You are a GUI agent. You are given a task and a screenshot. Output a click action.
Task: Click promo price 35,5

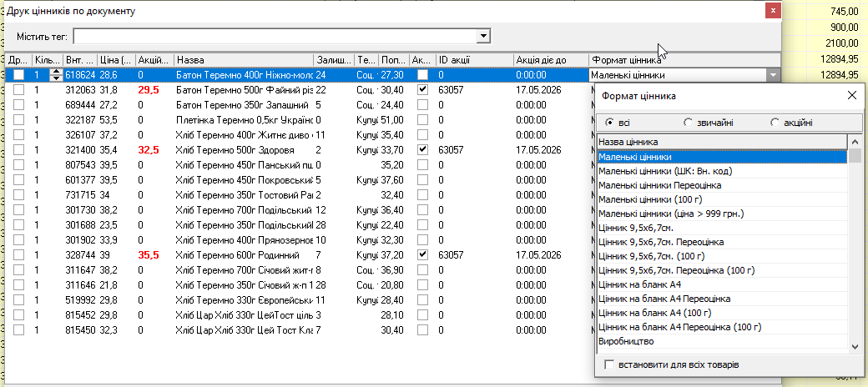(149, 255)
